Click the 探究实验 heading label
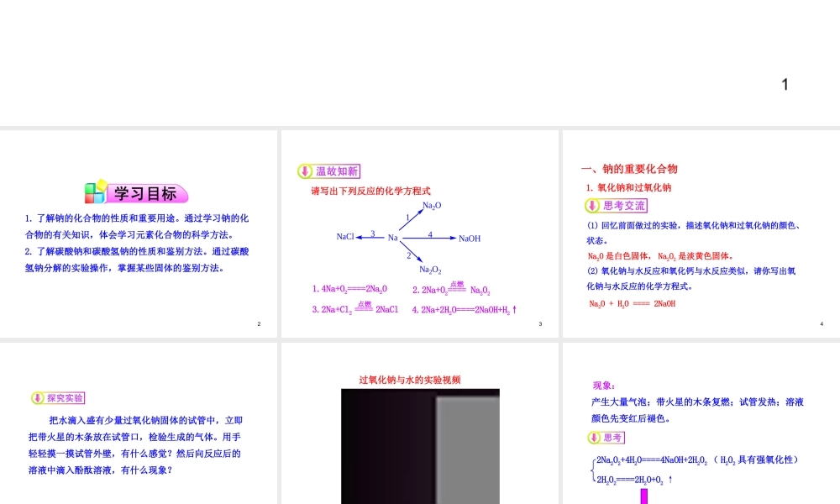The width and height of the screenshot is (840, 504). (65, 398)
